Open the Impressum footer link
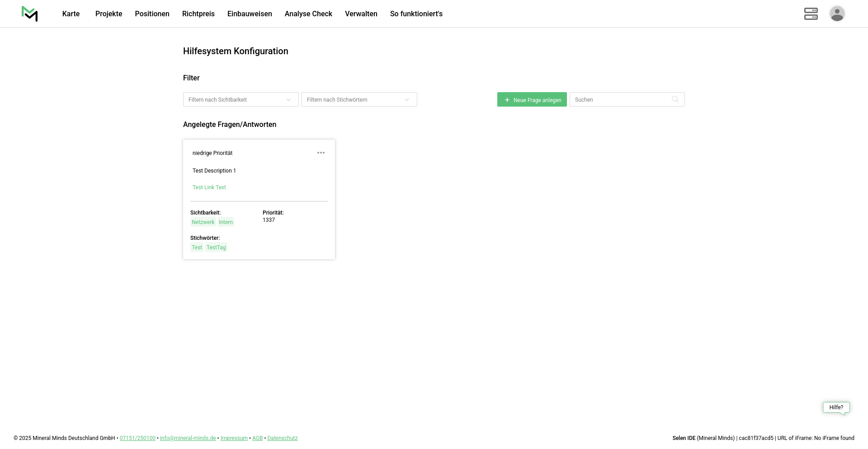This screenshot has height=449, width=868. click(234, 438)
